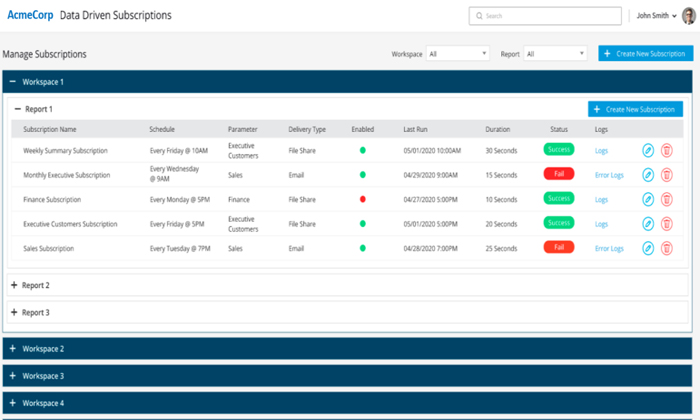Image resolution: width=700 pixels, height=420 pixels.
Task: Click the Status column header
Action: click(x=559, y=129)
